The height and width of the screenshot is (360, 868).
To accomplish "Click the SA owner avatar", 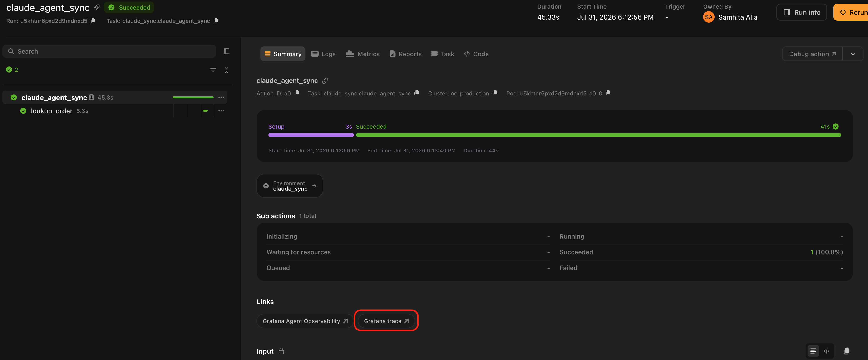I will point(709,17).
